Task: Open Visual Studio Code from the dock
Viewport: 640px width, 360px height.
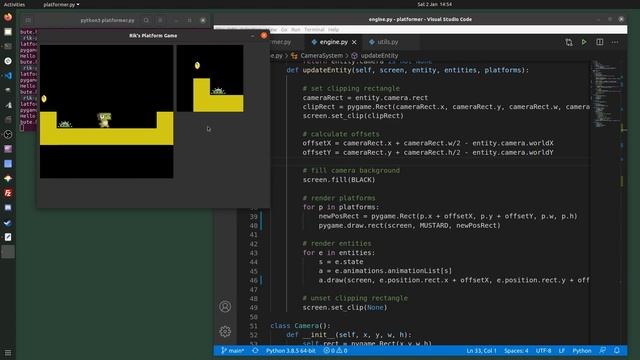Action: tap(8, 76)
